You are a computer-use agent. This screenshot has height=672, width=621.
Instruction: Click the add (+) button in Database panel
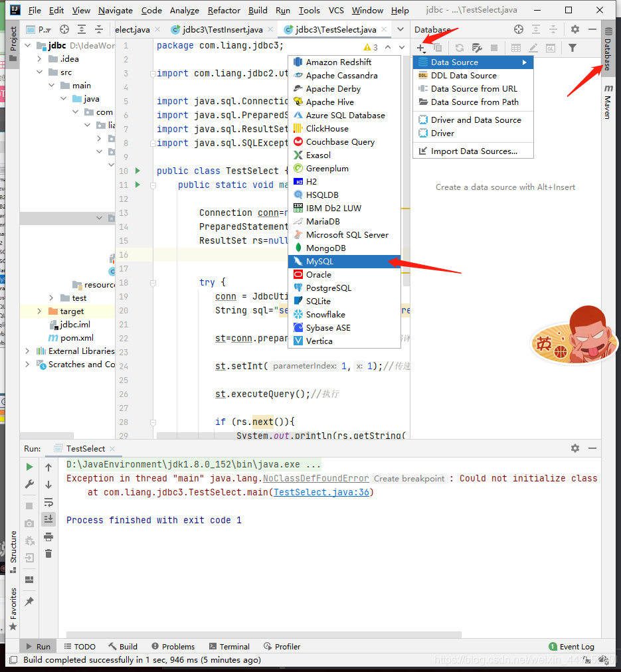pos(421,48)
